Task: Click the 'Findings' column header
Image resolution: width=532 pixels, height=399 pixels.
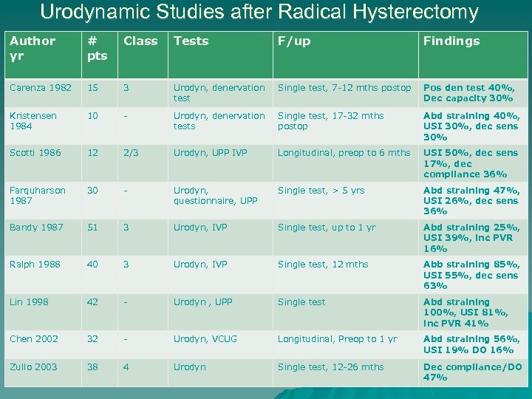Action: point(474,55)
